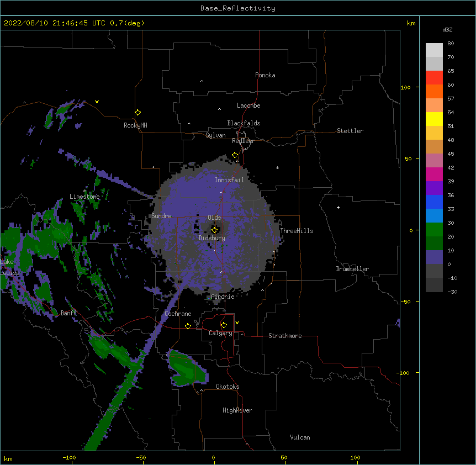The height and width of the screenshot is (465, 476).
Task: Click the -100 tick on the right axis
Action: tap(403, 373)
